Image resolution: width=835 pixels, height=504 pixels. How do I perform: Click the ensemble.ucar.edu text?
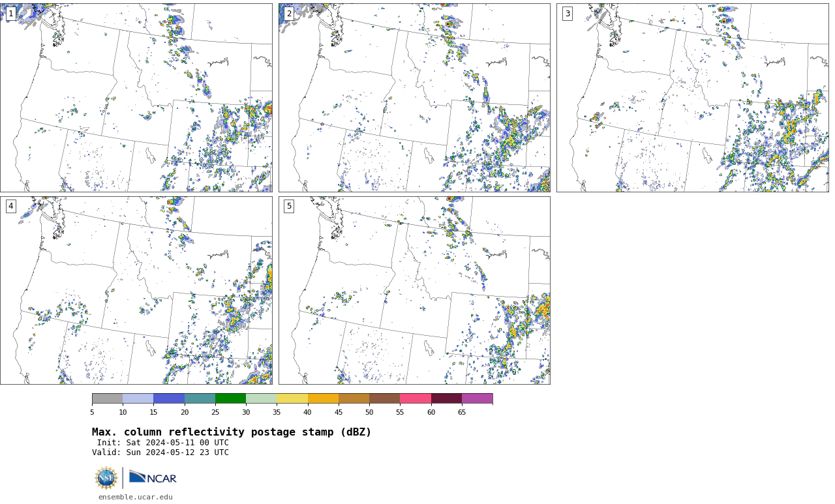(x=136, y=497)
